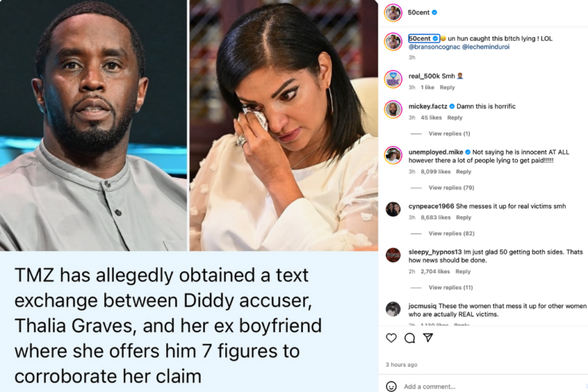Expand View replies (82) under cynpeace1966

pyautogui.click(x=451, y=233)
